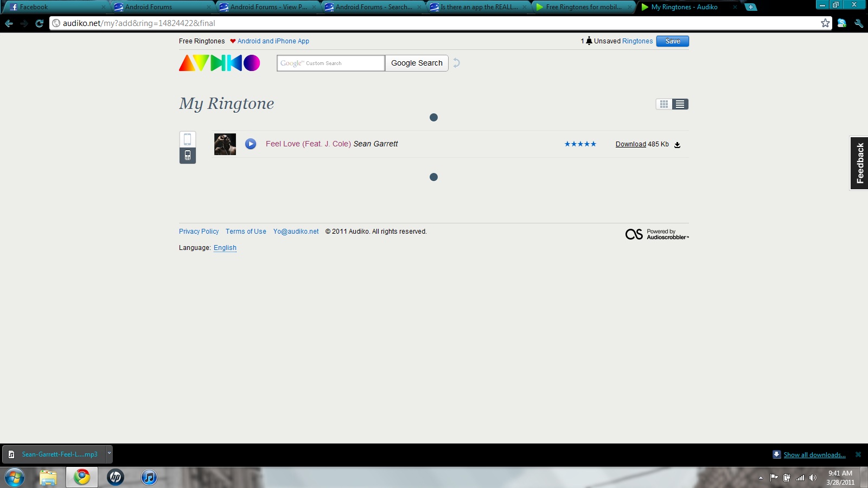The width and height of the screenshot is (868, 488).
Task: Click the Powered by Audioscrobbler logo
Action: click(657, 234)
